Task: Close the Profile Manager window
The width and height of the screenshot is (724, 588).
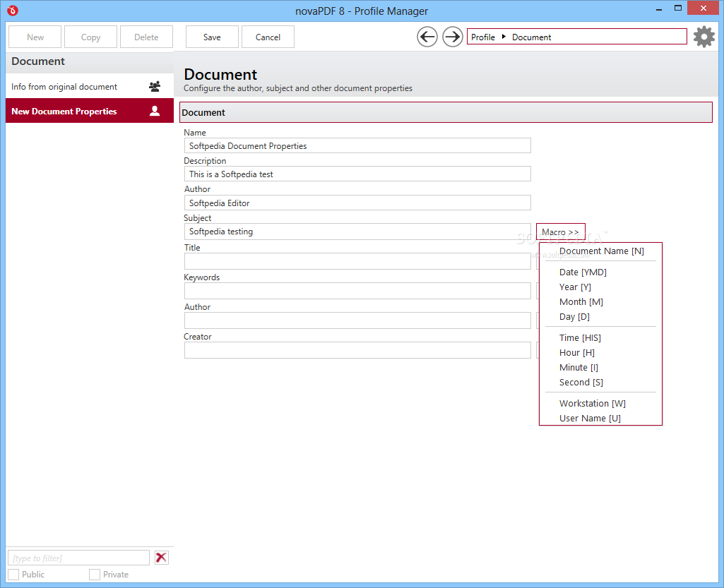Action: [703, 8]
